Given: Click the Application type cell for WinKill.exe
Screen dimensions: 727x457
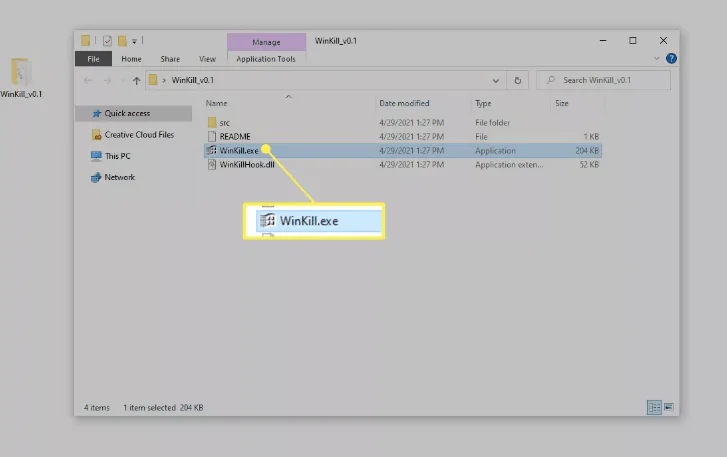Looking at the screenshot, I should pyautogui.click(x=495, y=151).
